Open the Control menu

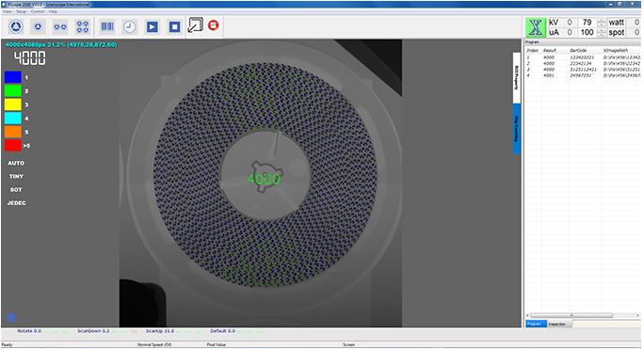coord(38,12)
